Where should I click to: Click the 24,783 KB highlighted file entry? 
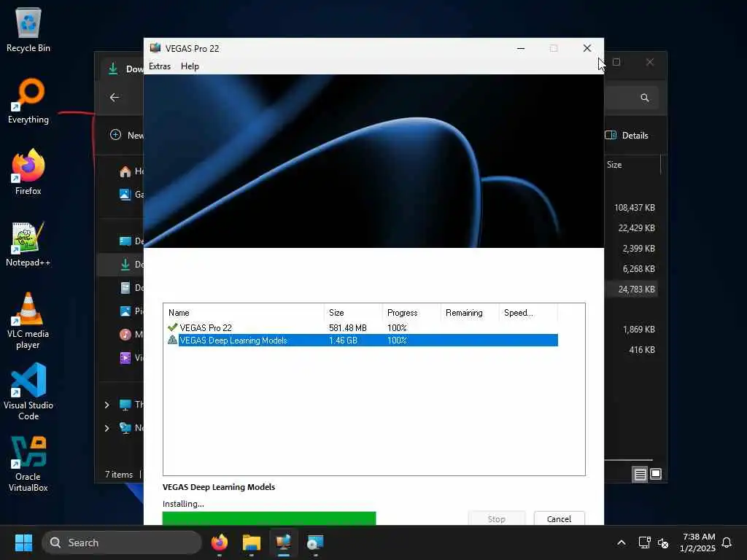pyautogui.click(x=636, y=289)
